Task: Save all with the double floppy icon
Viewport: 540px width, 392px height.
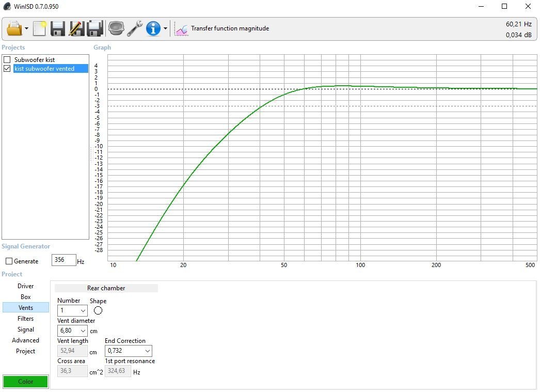Action: pos(94,28)
